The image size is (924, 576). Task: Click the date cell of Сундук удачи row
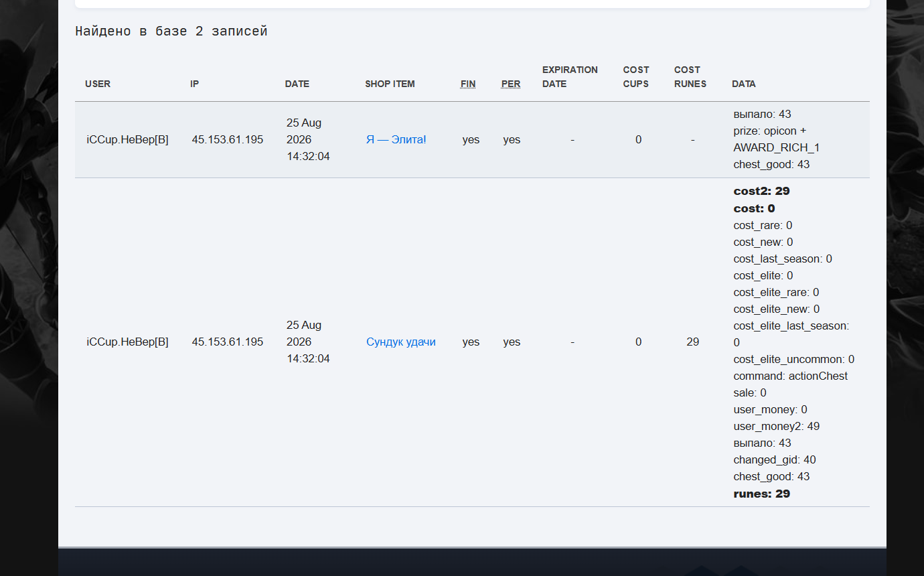[x=308, y=342]
